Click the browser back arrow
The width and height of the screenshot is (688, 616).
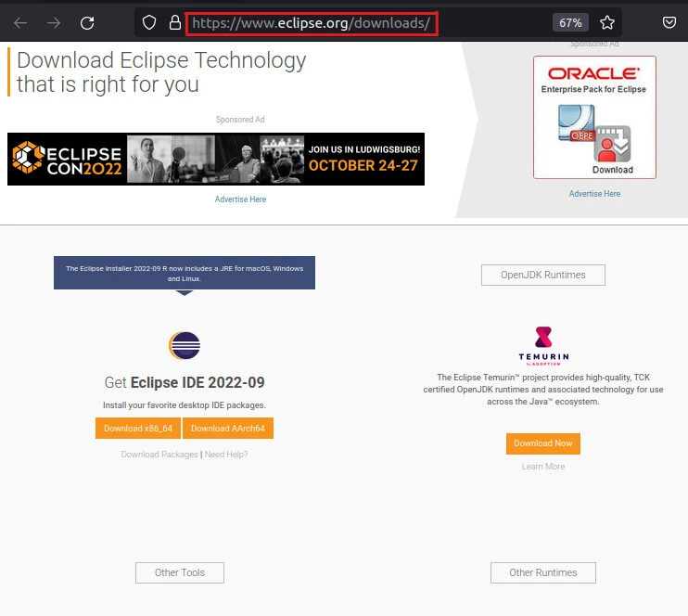[x=20, y=22]
